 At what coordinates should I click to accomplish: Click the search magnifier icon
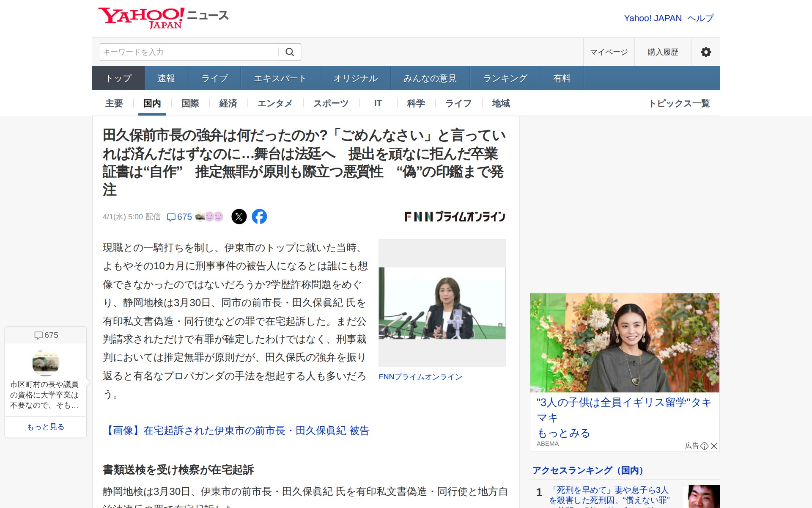pos(290,52)
